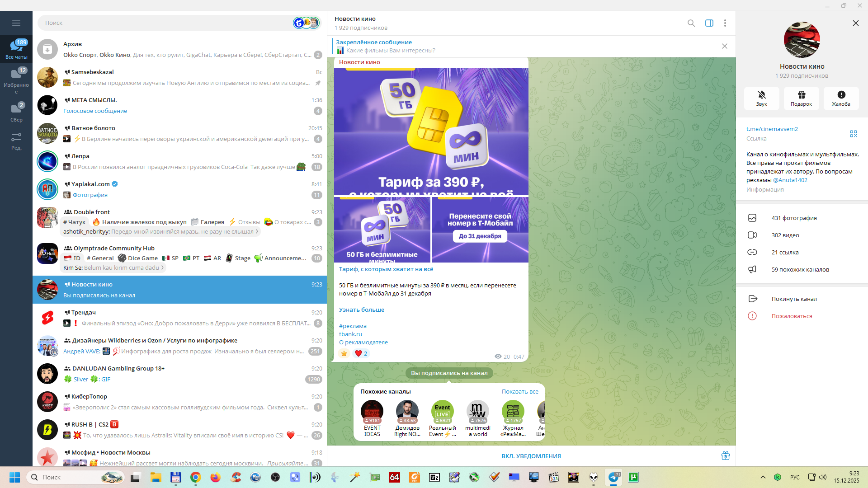Search messages in Новости кино channel
Screen dimensions: 868x488
[x=691, y=23]
